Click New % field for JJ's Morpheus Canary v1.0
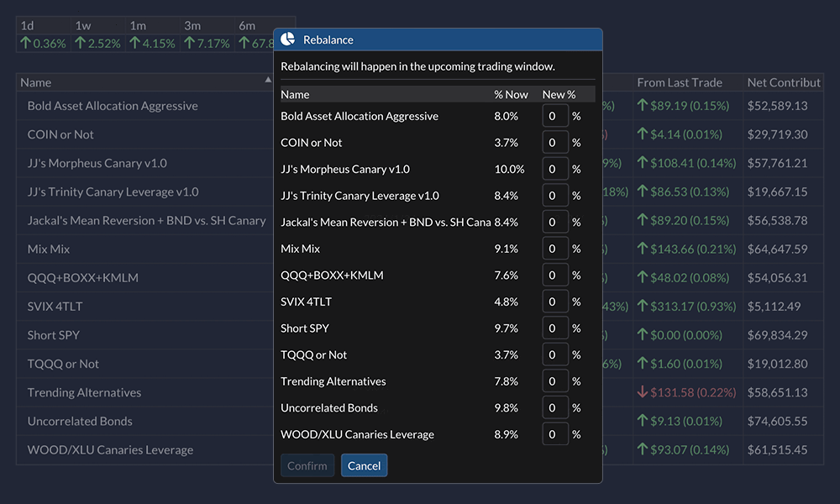The height and width of the screenshot is (504, 840). [555, 169]
